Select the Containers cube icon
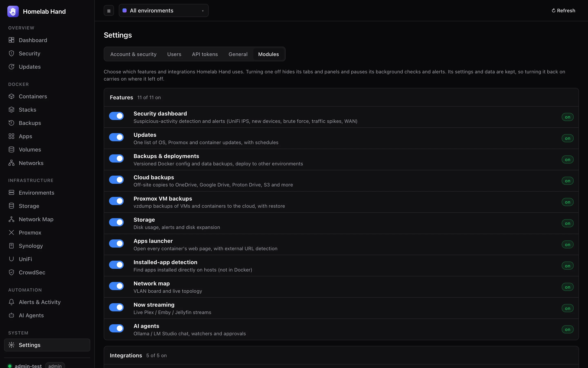The width and height of the screenshot is (588, 368). [11, 96]
